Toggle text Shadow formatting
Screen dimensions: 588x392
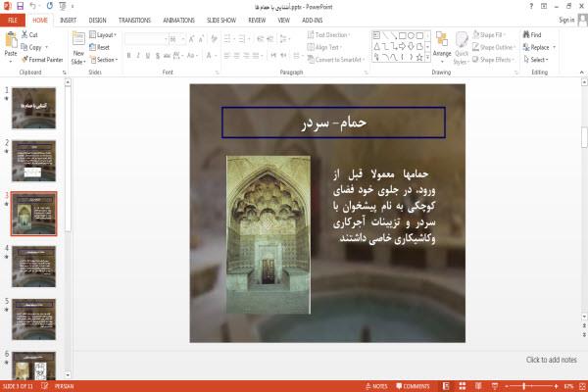158,56
